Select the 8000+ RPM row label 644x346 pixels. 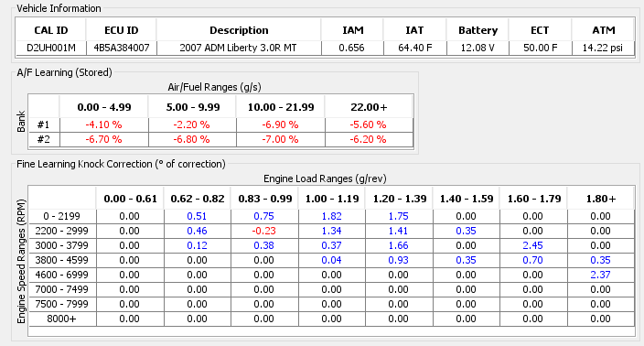click(61, 319)
